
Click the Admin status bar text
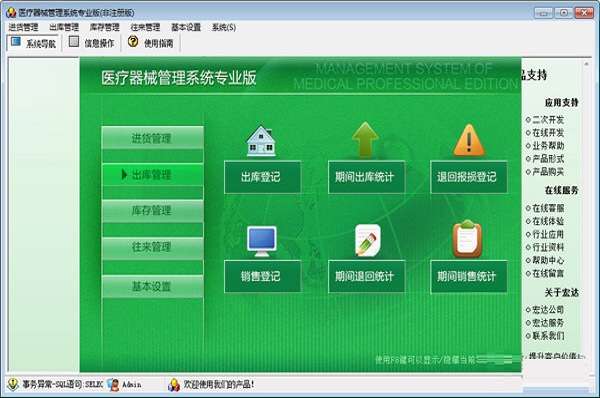pyautogui.click(x=132, y=384)
